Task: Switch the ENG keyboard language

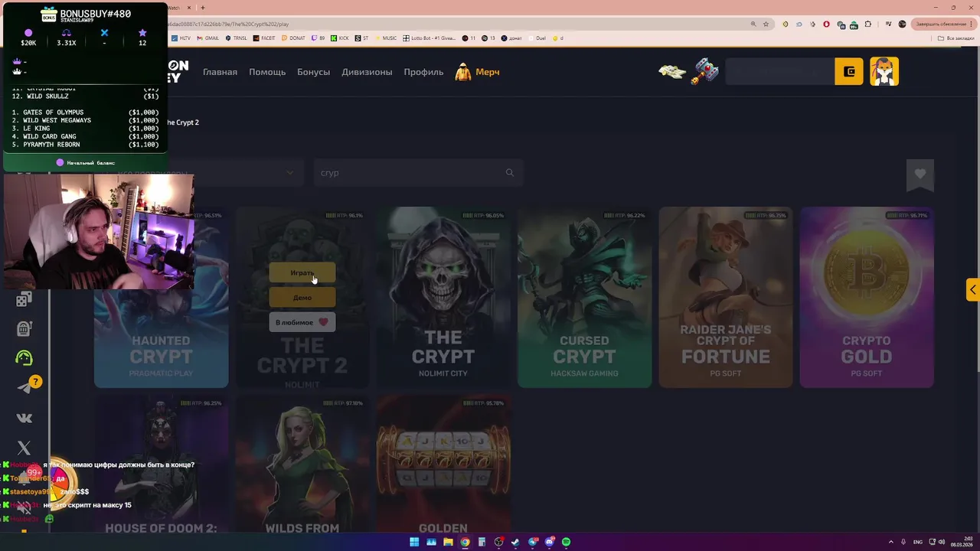Action: 918,542
